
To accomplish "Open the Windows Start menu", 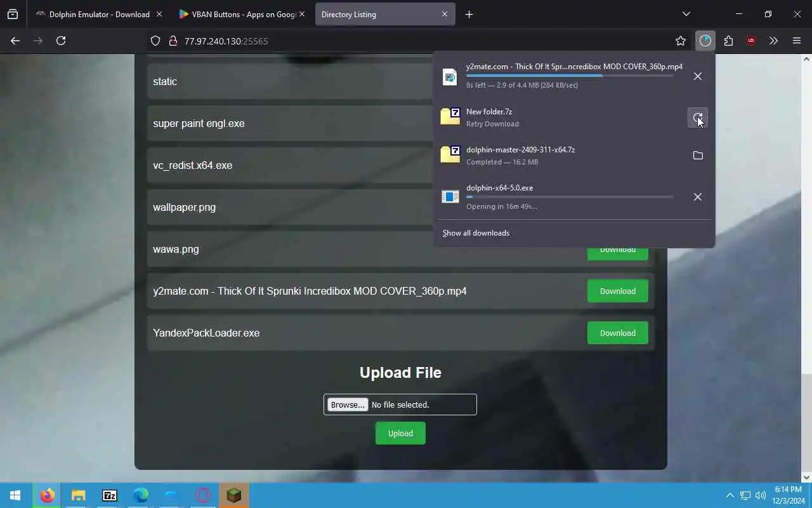I will coord(15,495).
